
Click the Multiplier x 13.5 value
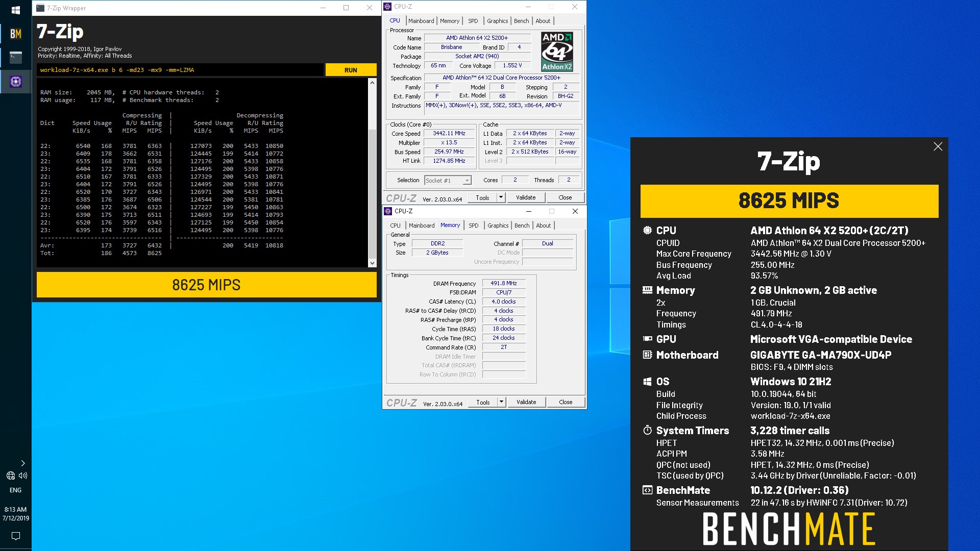pyautogui.click(x=449, y=142)
